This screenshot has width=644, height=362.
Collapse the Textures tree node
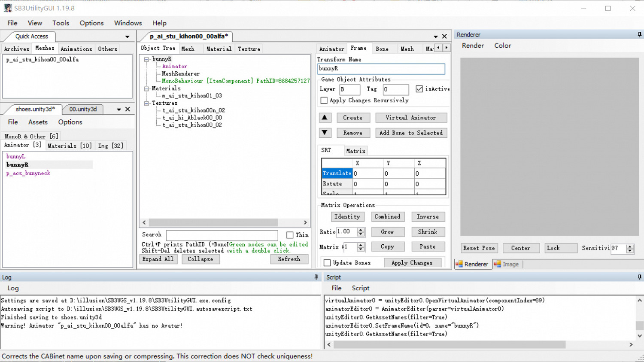pyautogui.click(x=146, y=103)
